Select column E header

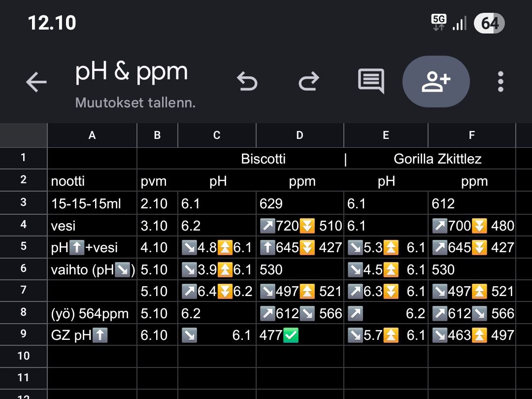point(386,135)
